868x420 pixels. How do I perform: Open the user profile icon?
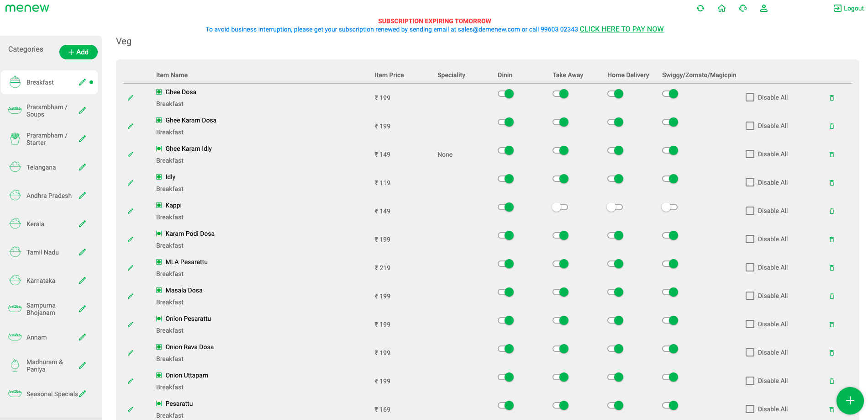coord(763,8)
